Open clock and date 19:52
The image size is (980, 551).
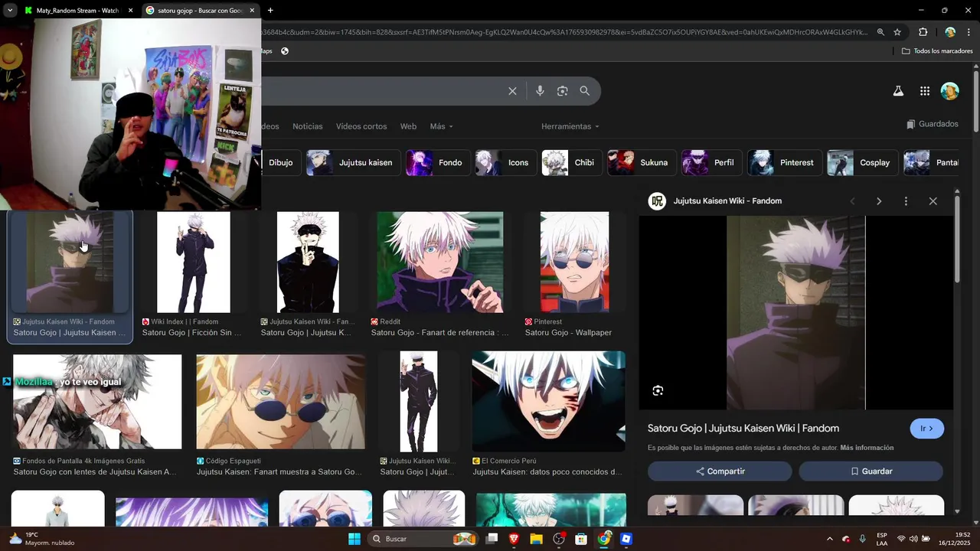click(x=954, y=539)
